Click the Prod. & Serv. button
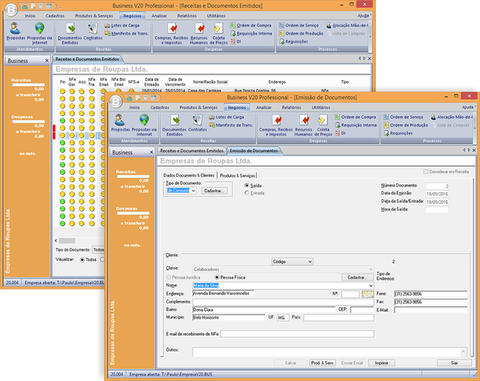480x381 pixels. [x=322, y=363]
